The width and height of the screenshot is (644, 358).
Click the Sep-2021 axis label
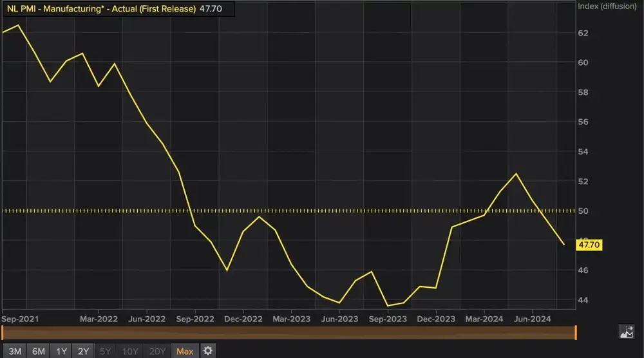[x=20, y=319]
